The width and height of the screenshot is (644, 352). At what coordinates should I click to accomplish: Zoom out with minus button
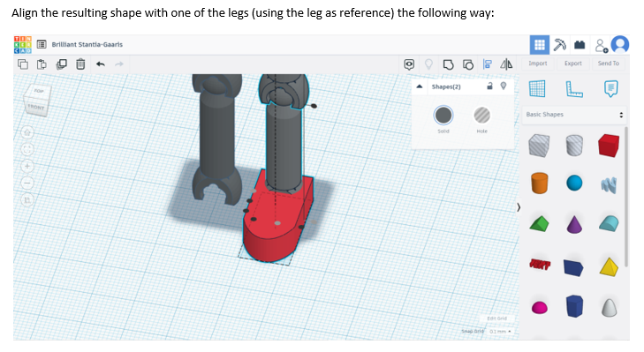[27, 183]
